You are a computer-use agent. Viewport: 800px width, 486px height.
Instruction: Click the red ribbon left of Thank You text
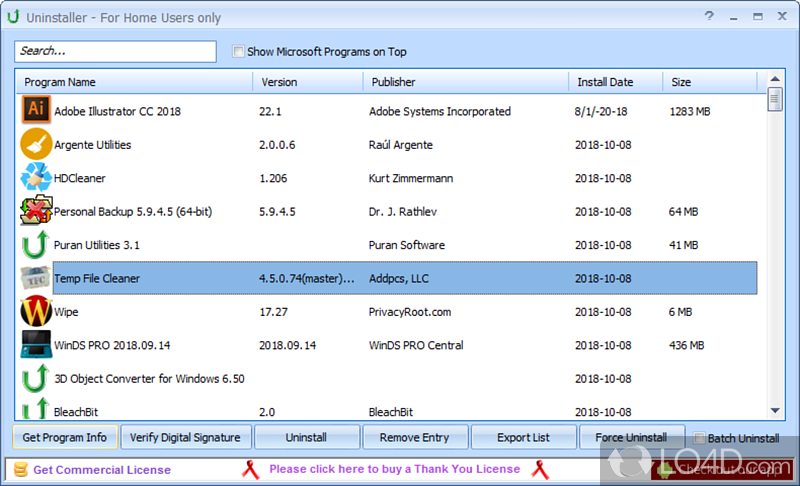pyautogui.click(x=250, y=469)
